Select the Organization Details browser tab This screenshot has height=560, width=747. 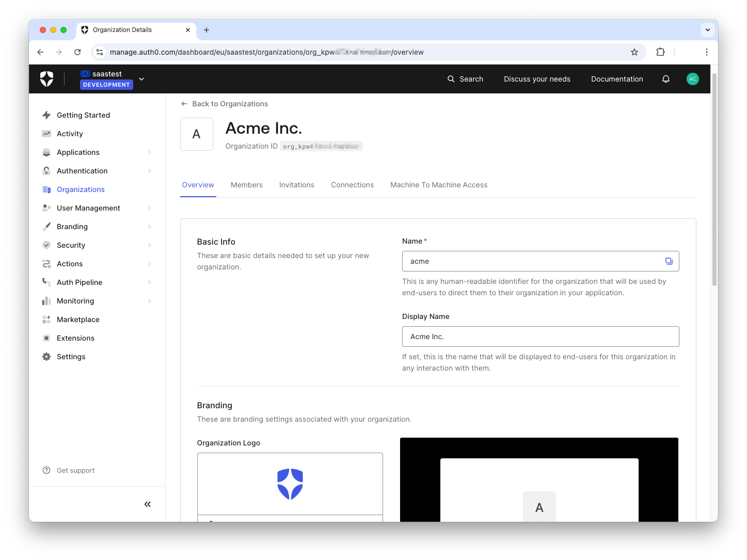[136, 30]
